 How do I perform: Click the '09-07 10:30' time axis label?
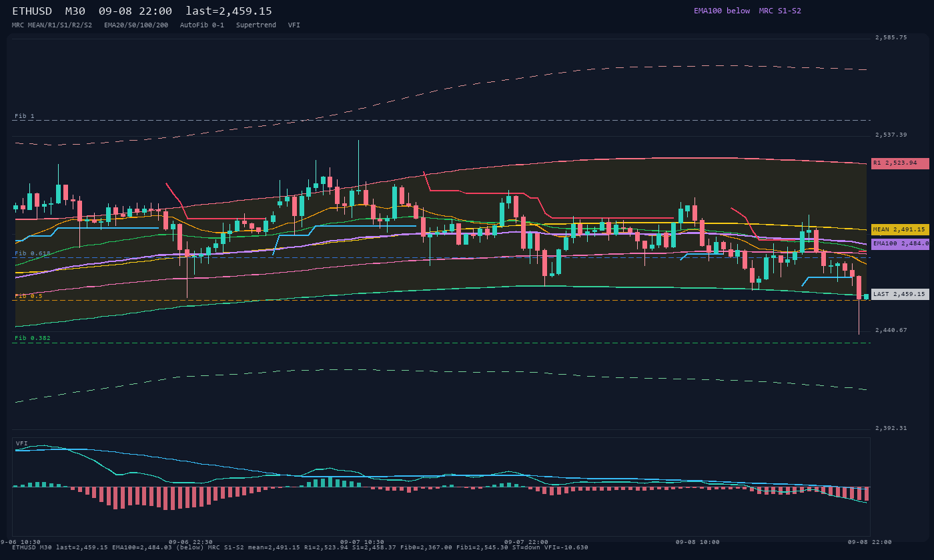[x=362, y=542]
